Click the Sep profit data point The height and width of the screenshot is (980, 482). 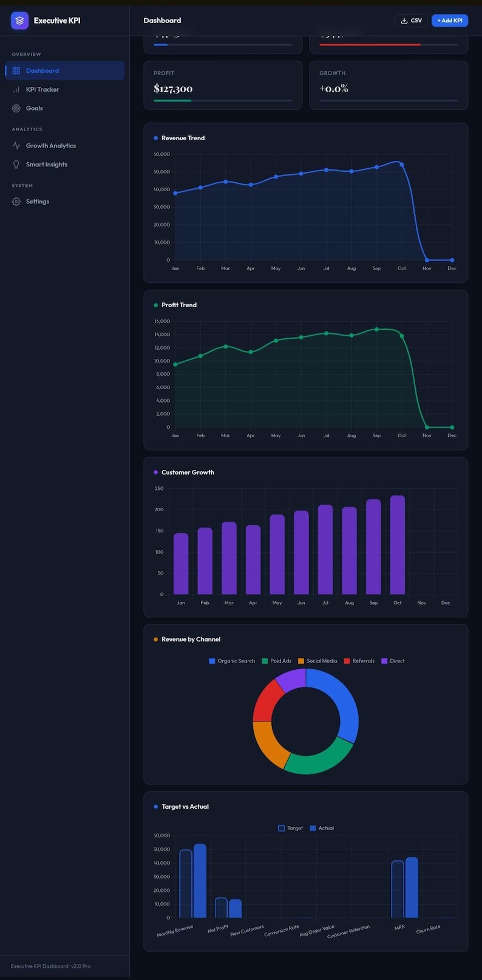click(x=376, y=330)
